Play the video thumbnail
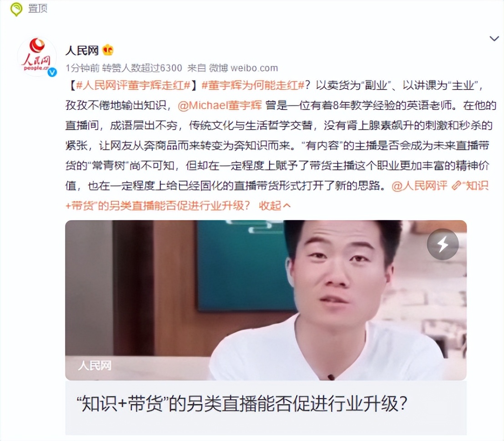Screen dimensions: 504x441 [266, 301]
